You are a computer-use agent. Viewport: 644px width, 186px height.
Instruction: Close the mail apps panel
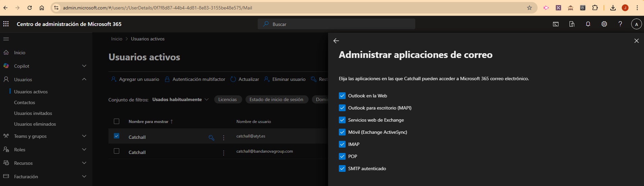point(637,41)
